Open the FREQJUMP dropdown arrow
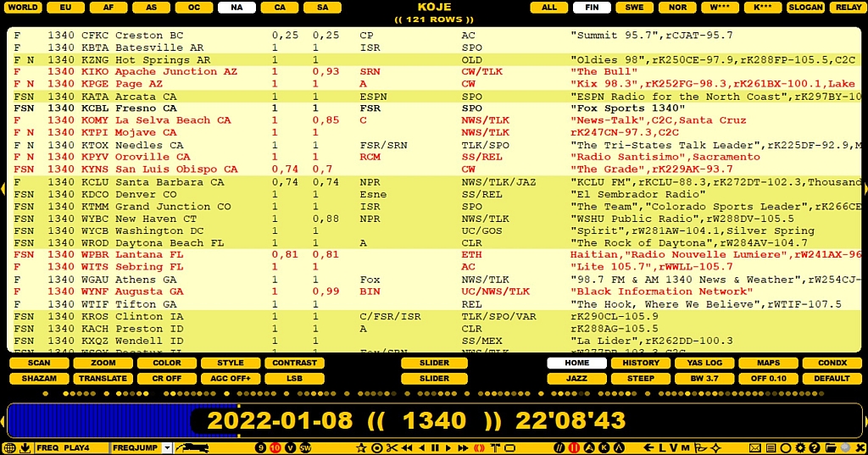 pyautogui.click(x=166, y=447)
